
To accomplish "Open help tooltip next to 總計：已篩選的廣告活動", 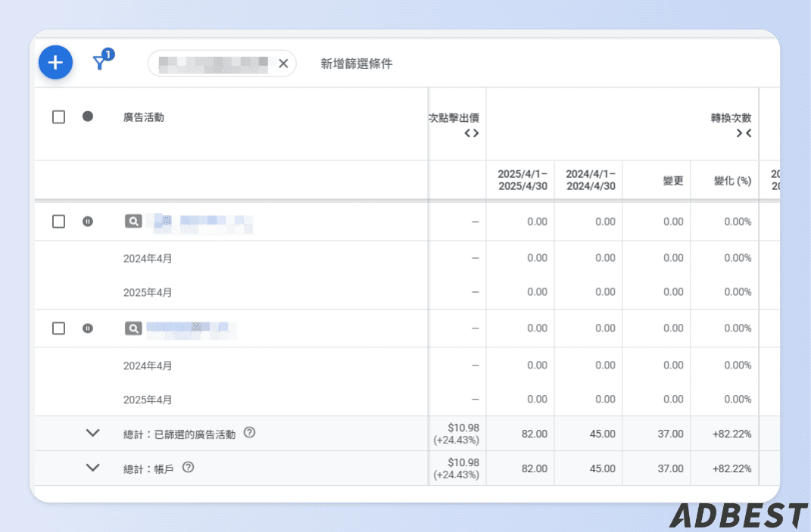I will pyautogui.click(x=250, y=432).
